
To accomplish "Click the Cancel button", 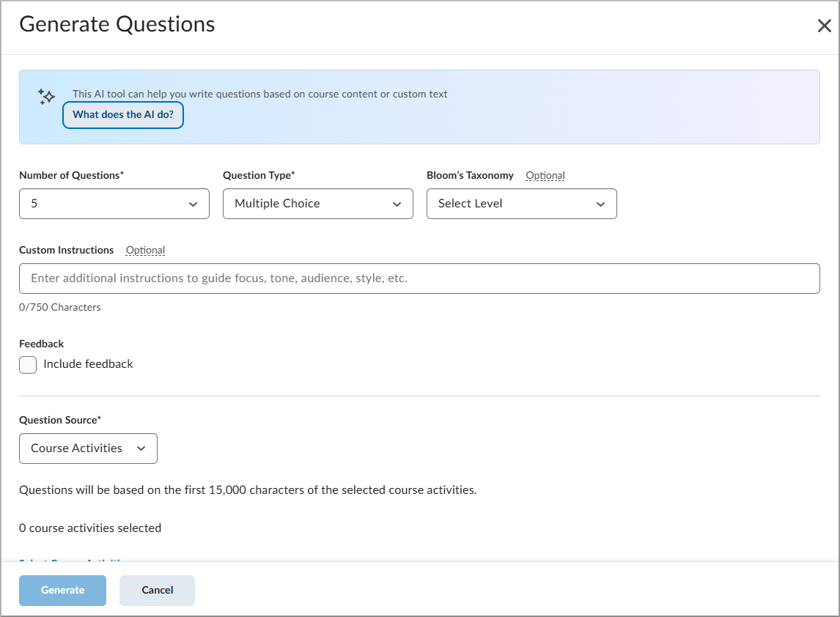I will point(157,590).
